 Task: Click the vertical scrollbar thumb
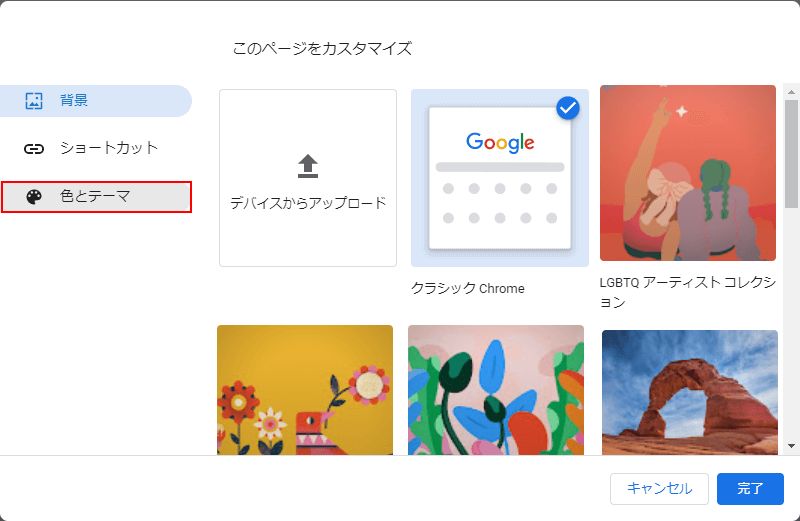(791, 154)
